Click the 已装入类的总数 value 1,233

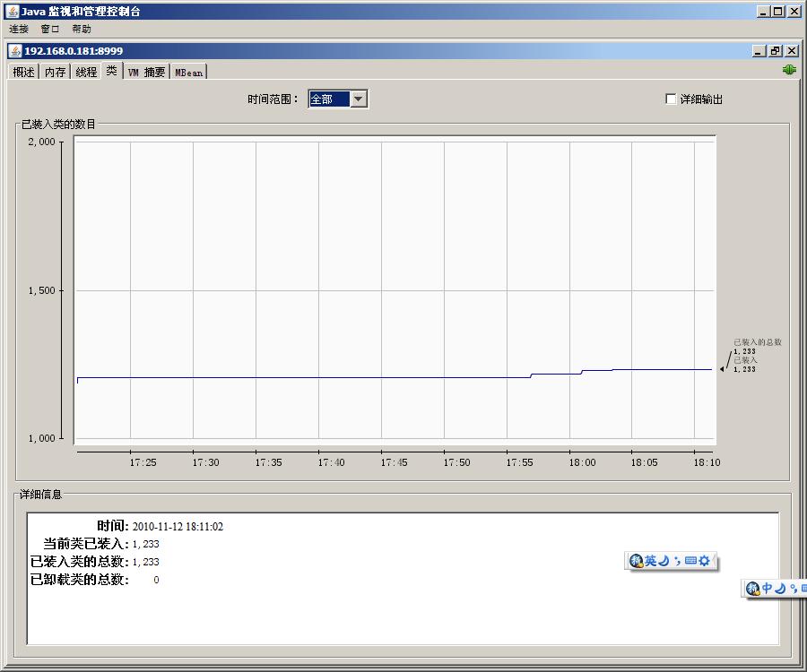145,562
